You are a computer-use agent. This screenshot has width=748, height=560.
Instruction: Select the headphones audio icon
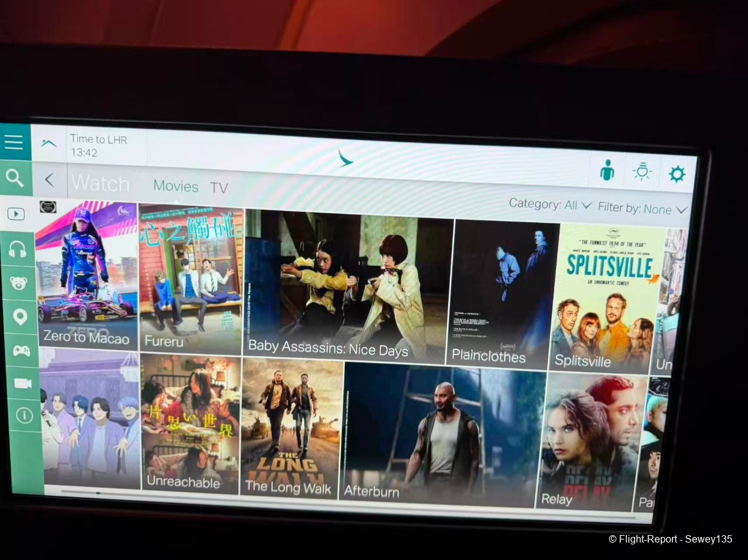[x=17, y=249]
